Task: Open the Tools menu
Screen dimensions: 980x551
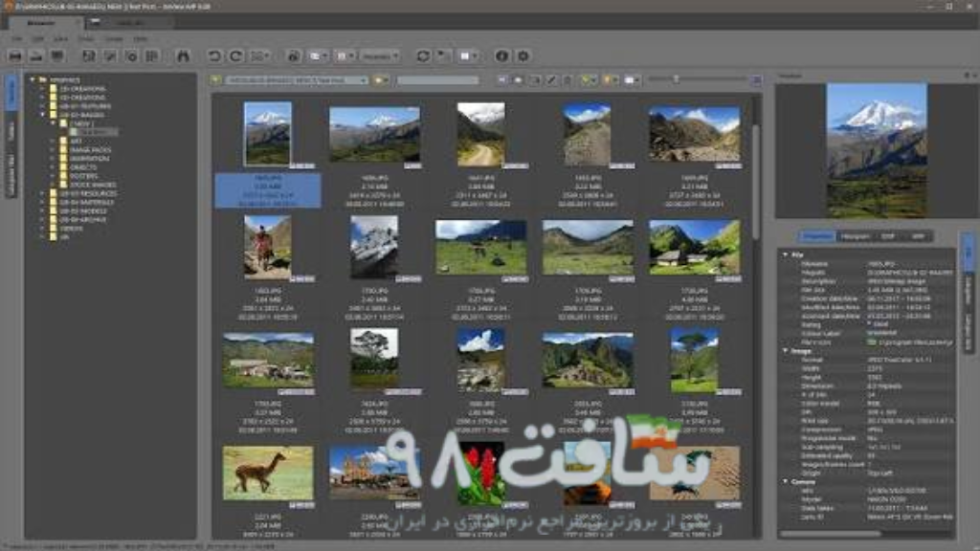Action: pyautogui.click(x=85, y=38)
